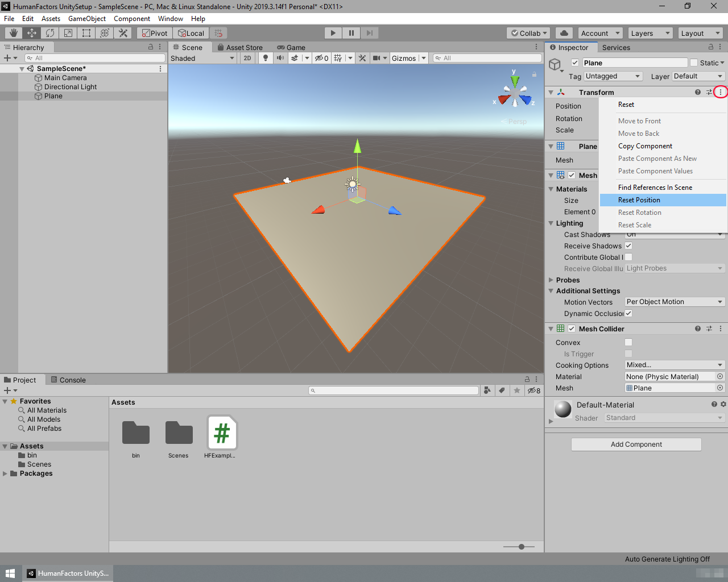Viewport: 728px width, 582px height.
Task: Toggle Dynamic Occlusion checkbox
Action: 628,313
